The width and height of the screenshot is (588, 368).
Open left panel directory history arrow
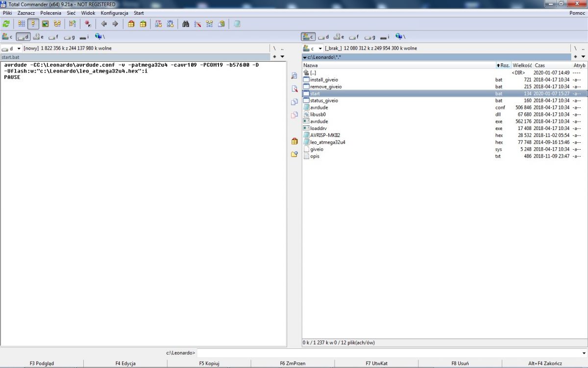(x=282, y=57)
